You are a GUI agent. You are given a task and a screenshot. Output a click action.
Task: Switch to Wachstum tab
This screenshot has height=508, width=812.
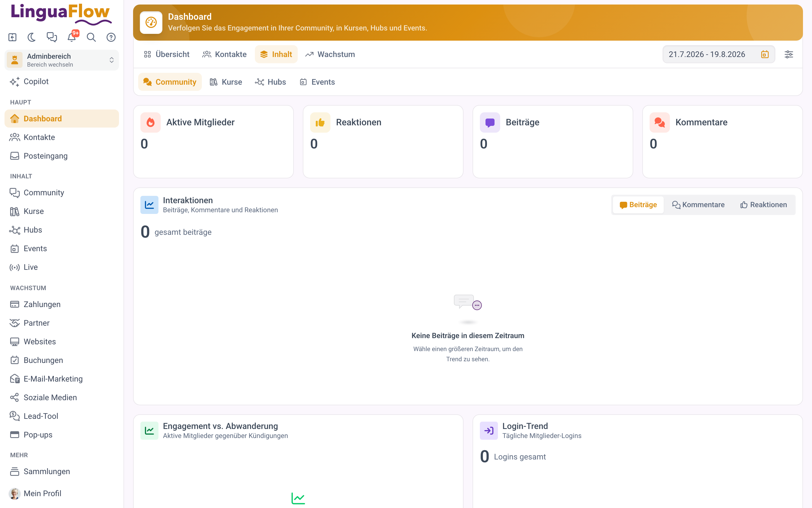(x=330, y=54)
